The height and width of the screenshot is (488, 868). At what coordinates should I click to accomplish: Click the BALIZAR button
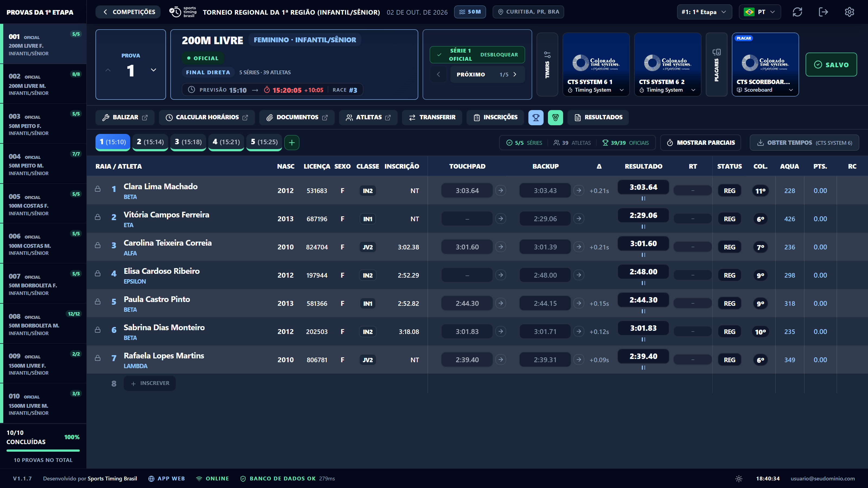[125, 118]
